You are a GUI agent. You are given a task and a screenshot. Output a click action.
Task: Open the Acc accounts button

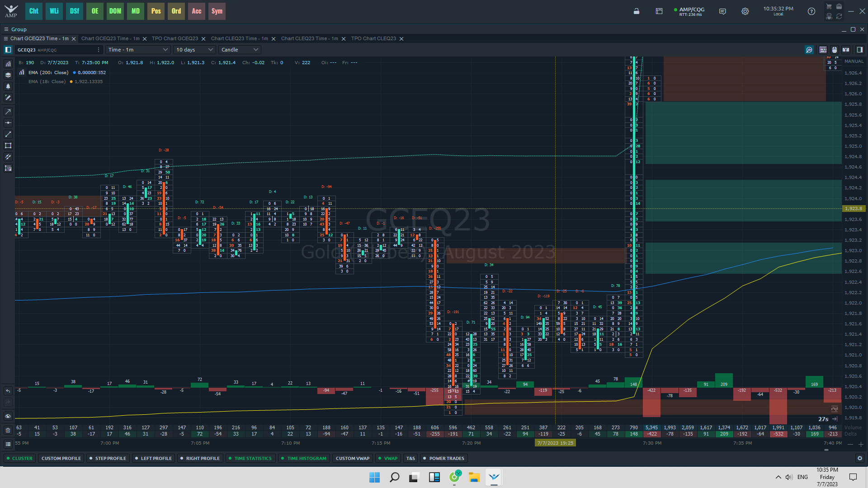tap(197, 11)
